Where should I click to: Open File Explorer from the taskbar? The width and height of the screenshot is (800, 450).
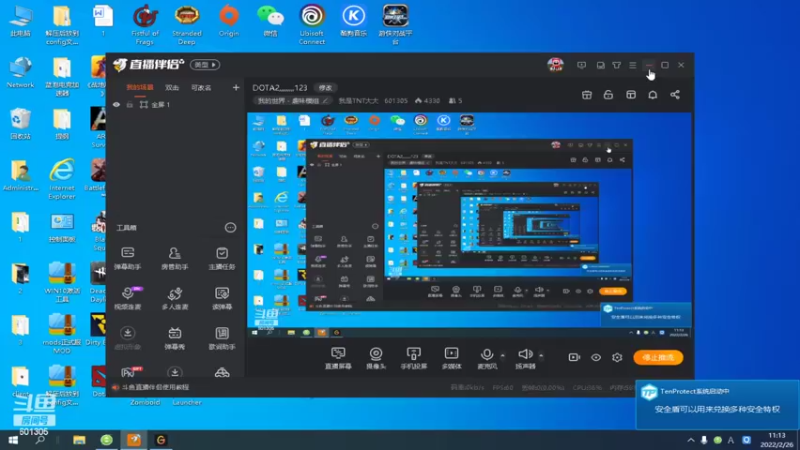coord(79,440)
